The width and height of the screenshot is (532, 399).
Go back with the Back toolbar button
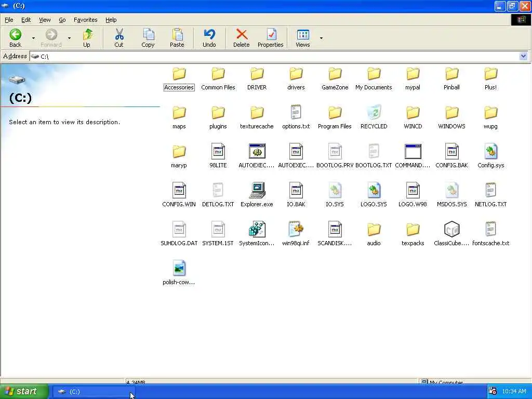pos(15,37)
